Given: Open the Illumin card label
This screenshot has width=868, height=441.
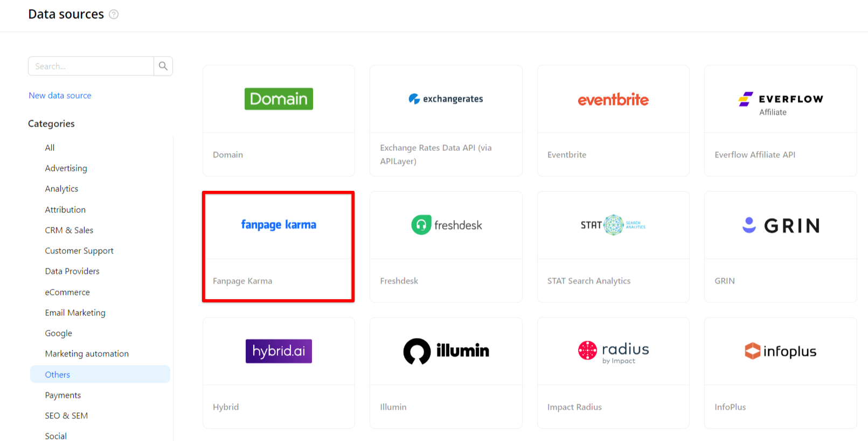Looking at the screenshot, I should click(393, 407).
